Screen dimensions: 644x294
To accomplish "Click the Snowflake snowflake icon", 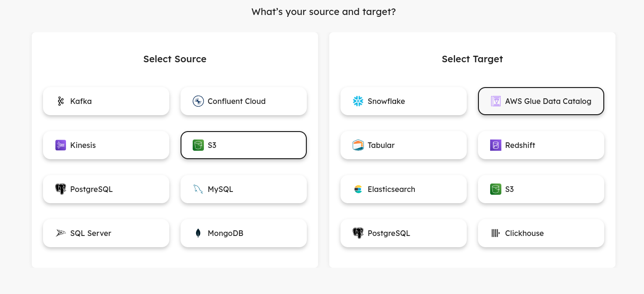I will [358, 101].
